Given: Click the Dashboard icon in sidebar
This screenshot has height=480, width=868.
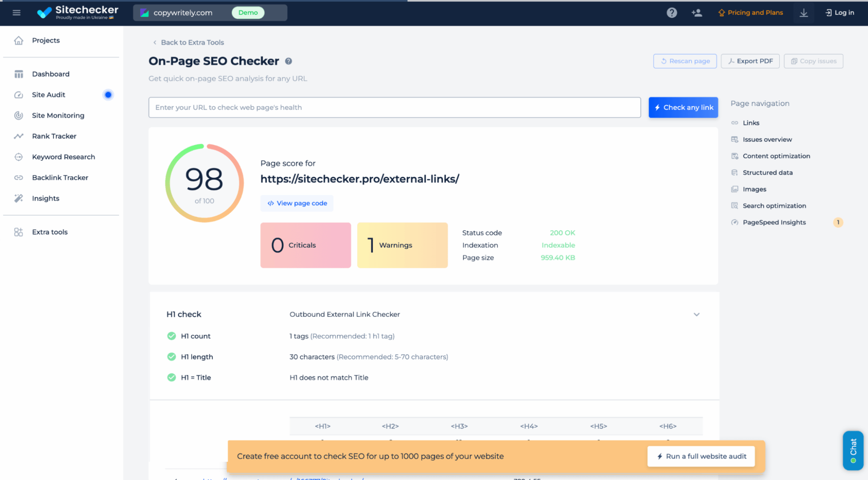Looking at the screenshot, I should coord(19,74).
